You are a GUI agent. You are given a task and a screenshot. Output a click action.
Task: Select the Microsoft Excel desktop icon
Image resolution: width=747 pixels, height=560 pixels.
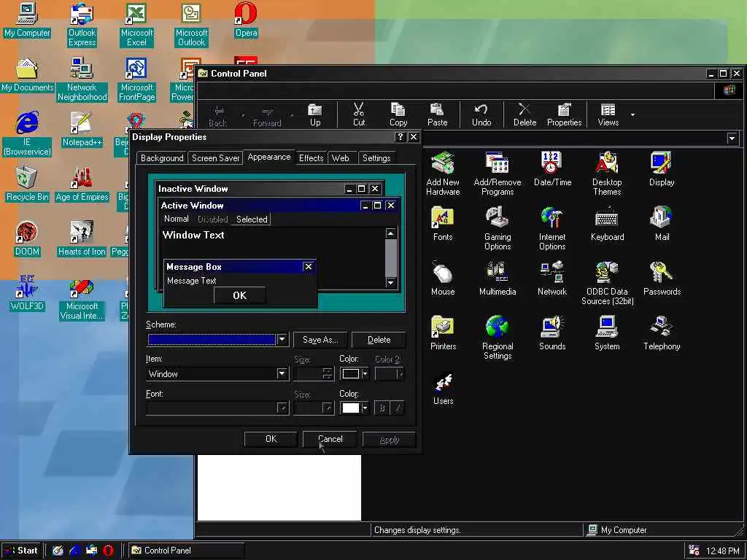coord(136,25)
